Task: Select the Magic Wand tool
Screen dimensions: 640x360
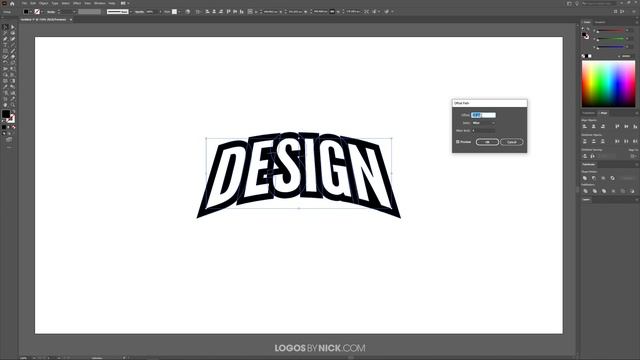Action: [x=5, y=33]
